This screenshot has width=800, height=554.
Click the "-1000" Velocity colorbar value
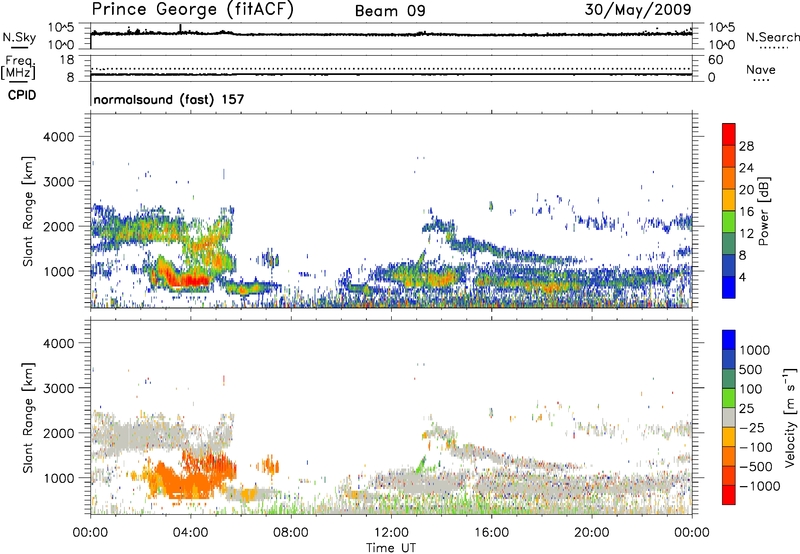pos(760,486)
